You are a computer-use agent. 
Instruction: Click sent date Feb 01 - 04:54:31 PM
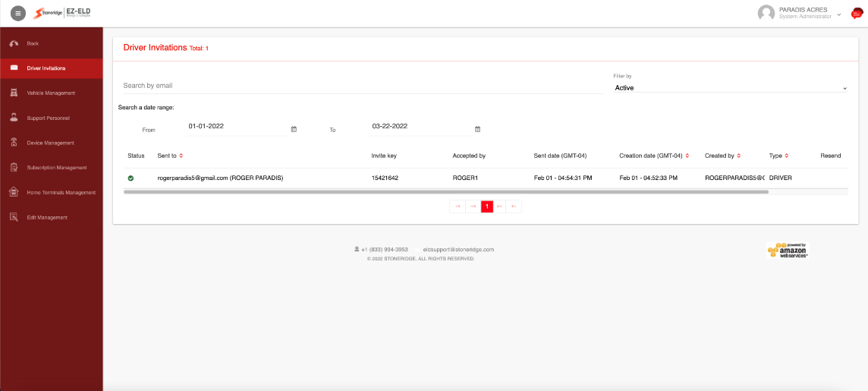(x=563, y=178)
